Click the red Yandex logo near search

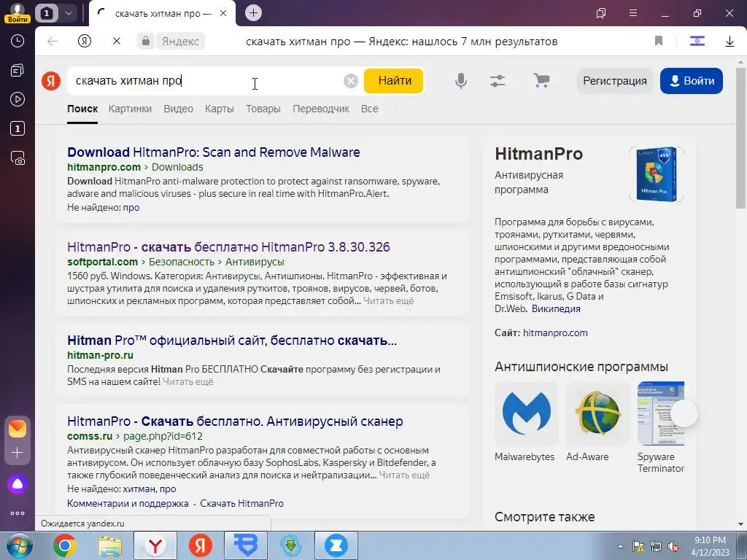[51, 81]
